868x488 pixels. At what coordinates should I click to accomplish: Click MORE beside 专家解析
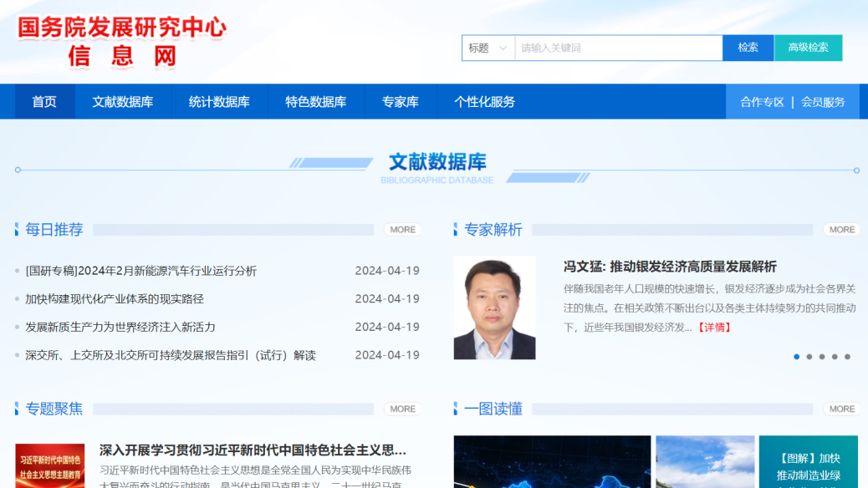click(x=841, y=230)
